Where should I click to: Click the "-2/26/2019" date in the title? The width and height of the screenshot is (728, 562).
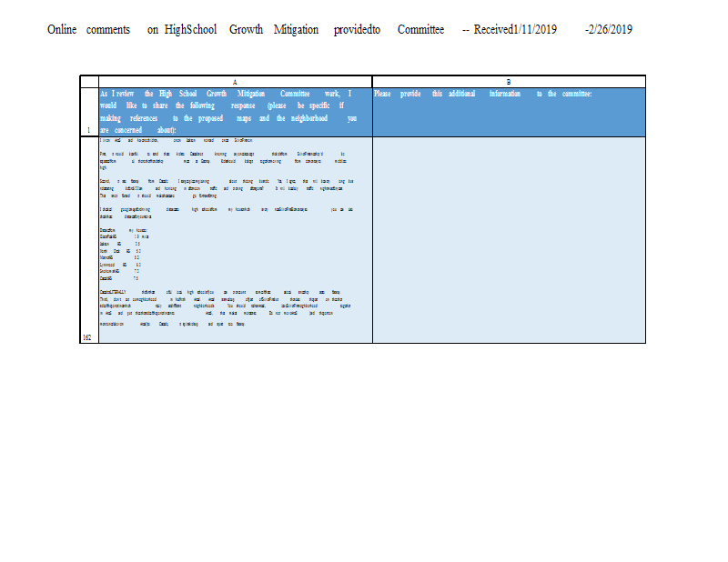609,30
